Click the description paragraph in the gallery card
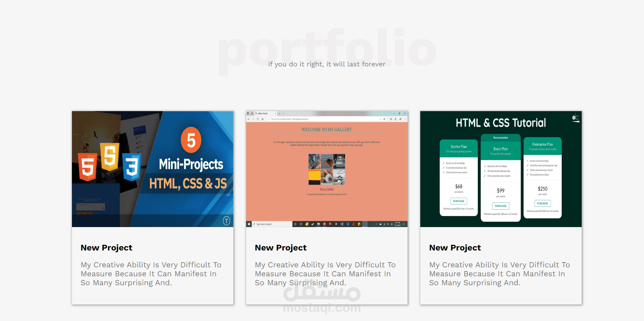The image size is (644, 321). [325, 274]
